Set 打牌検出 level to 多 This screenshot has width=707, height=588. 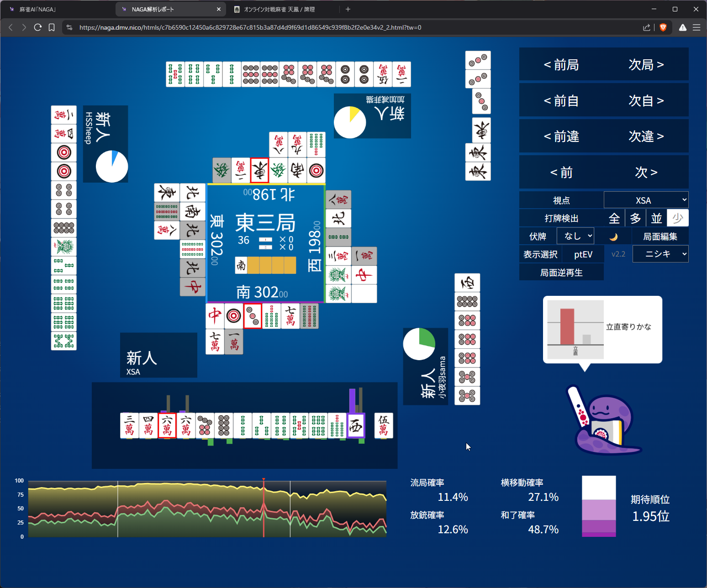click(x=635, y=218)
